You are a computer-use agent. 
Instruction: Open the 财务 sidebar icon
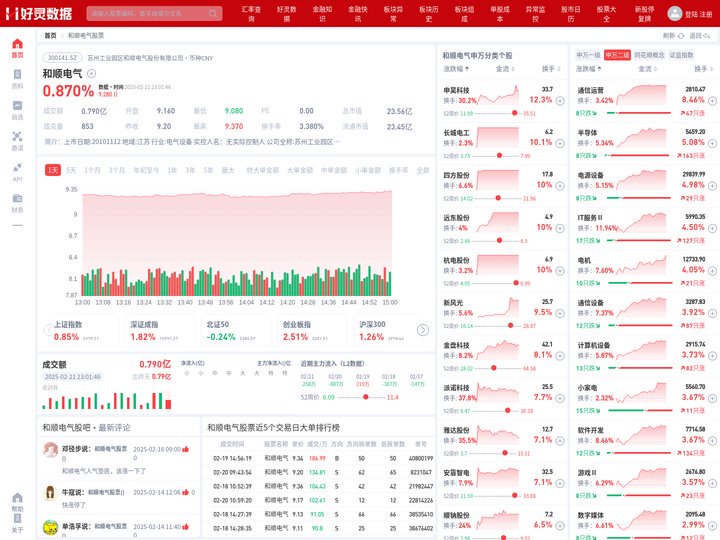click(x=17, y=198)
